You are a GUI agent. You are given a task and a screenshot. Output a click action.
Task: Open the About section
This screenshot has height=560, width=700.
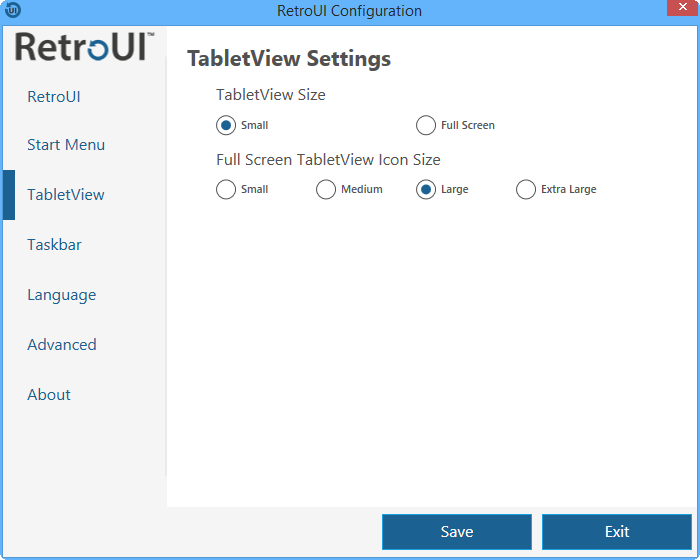49,395
